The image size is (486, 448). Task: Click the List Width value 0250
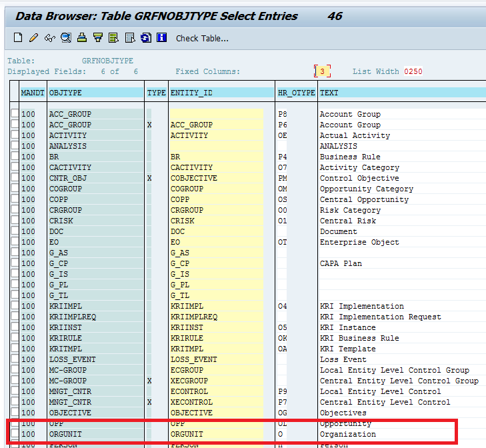click(413, 71)
